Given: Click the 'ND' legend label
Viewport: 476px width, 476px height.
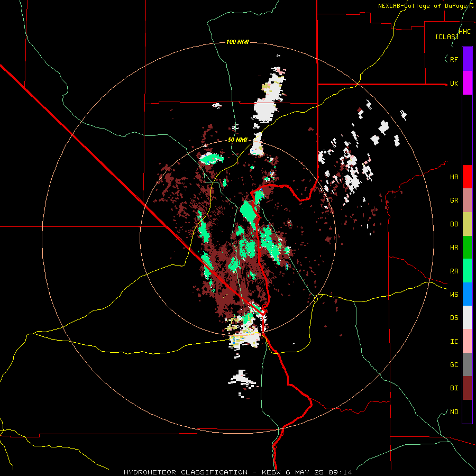Looking at the screenshot, I should [454, 412].
